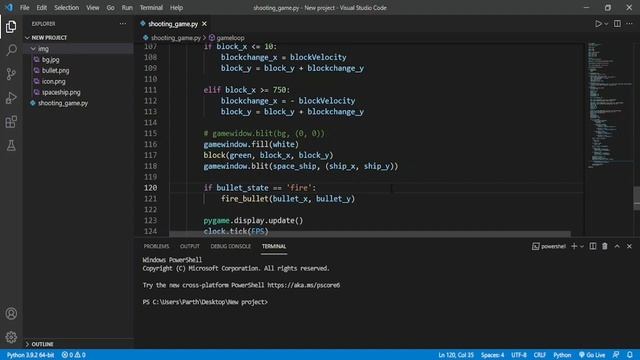The height and width of the screenshot is (360, 640).
Task: Split the editor to the right
Action: click(617, 24)
